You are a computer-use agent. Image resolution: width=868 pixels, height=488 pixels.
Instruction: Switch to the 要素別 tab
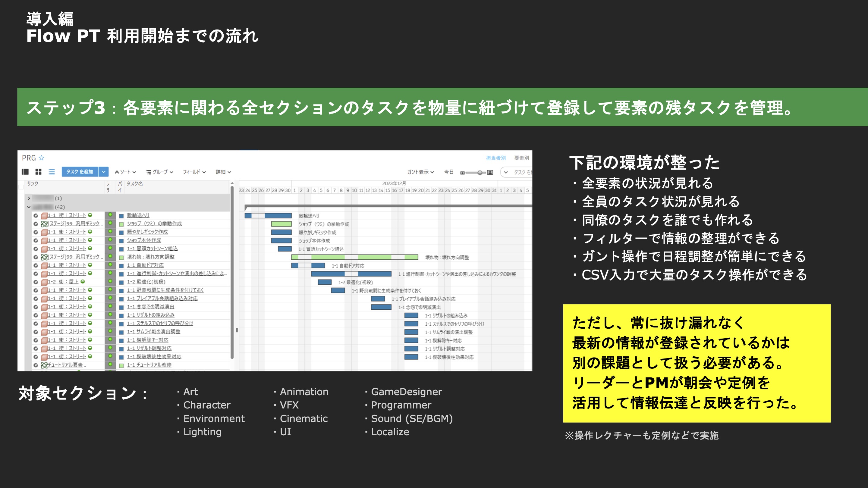coord(521,158)
